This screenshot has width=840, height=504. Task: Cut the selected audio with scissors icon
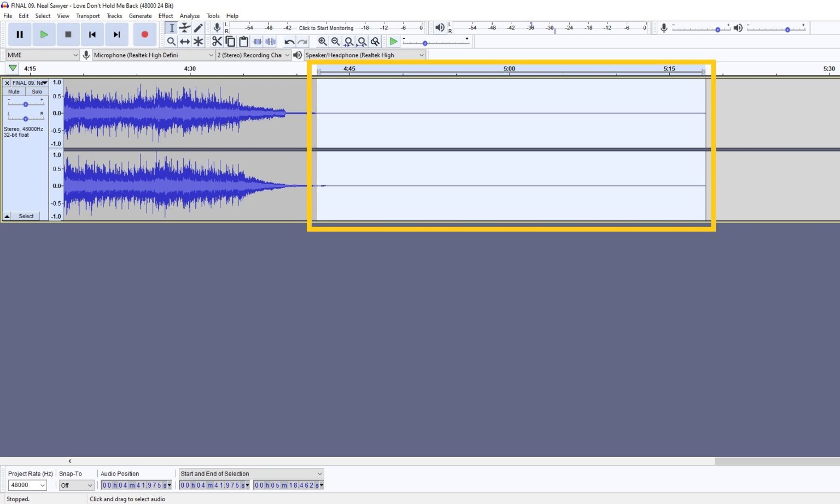(217, 41)
